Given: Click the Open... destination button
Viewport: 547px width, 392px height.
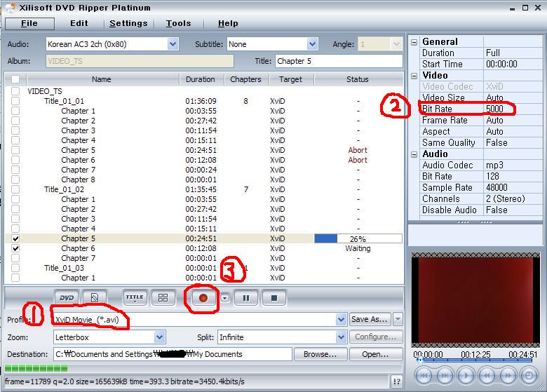Looking at the screenshot, I should tap(375, 354).
